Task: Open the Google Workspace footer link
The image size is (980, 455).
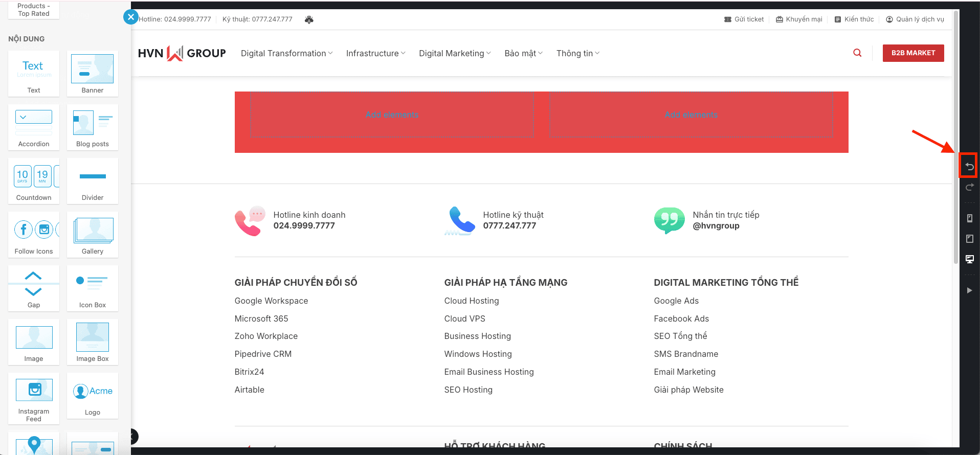Action: pos(271,301)
